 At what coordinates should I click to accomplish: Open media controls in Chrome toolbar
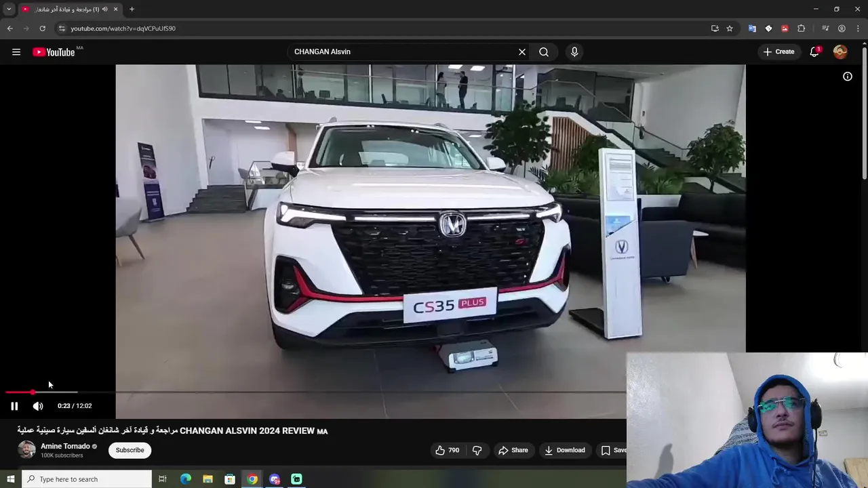pos(825,28)
